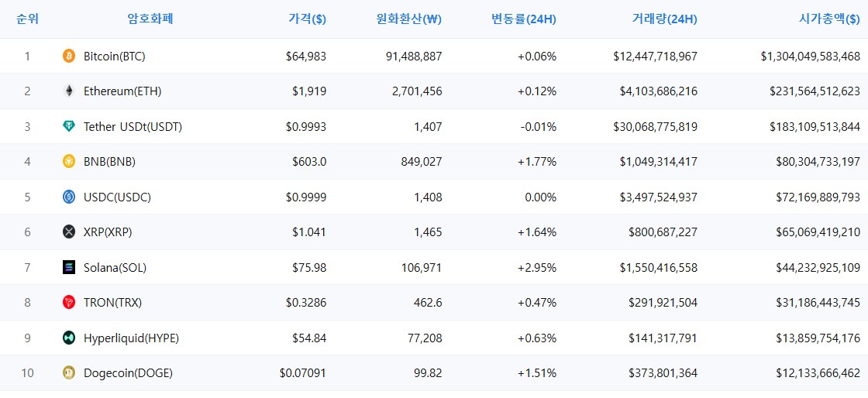Open TRON(TRX) name link
The height and width of the screenshot is (398, 868).
(113, 303)
